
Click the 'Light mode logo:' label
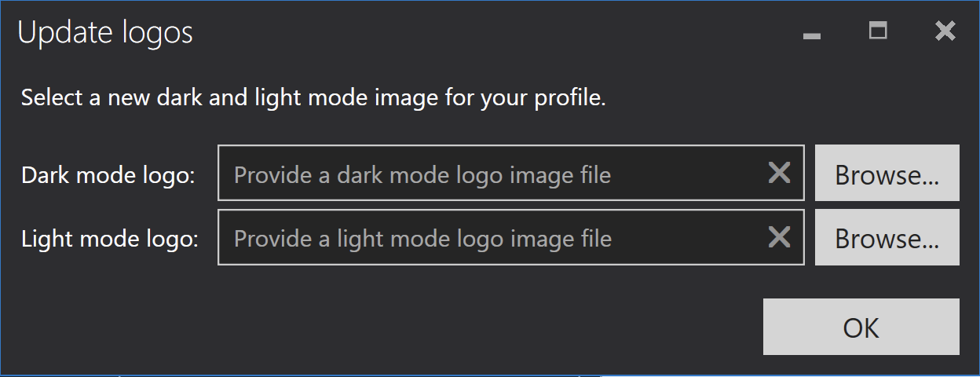110,239
